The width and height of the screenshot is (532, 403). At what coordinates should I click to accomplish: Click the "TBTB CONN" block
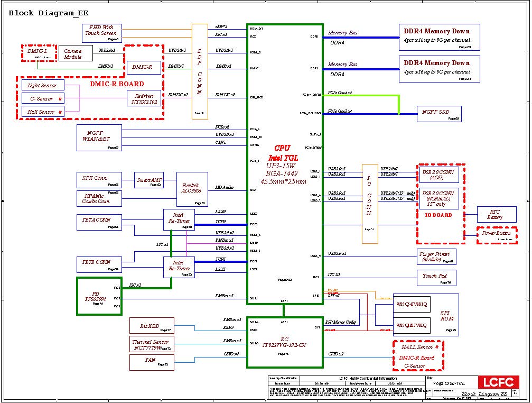coord(99,264)
